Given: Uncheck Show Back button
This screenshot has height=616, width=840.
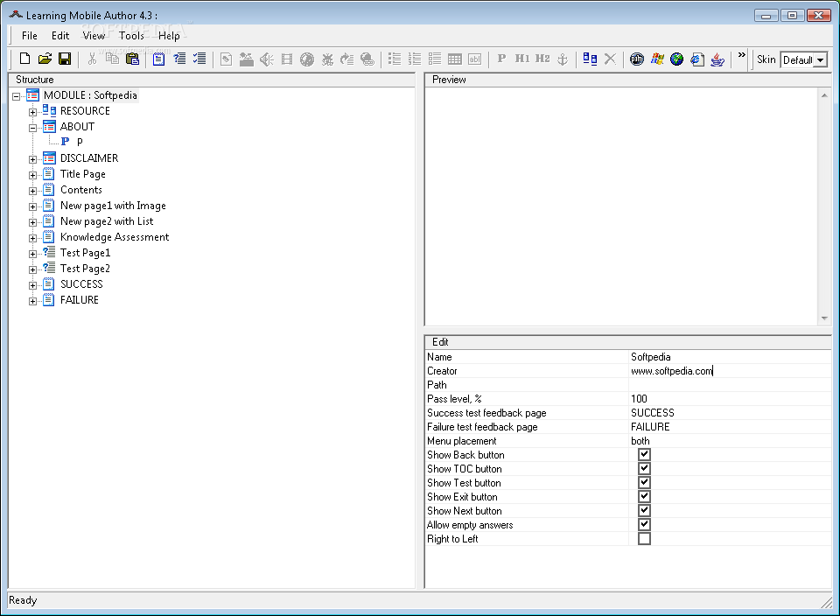Looking at the screenshot, I should point(645,455).
